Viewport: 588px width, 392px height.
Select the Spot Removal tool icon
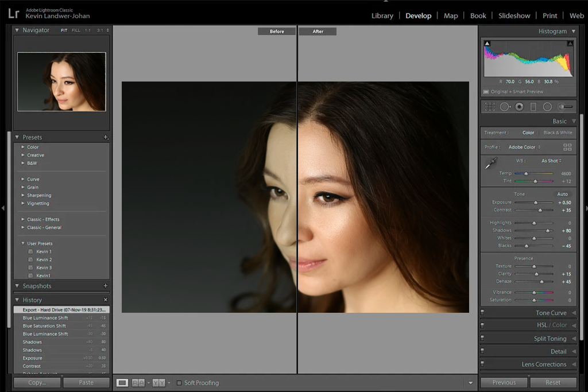click(505, 107)
